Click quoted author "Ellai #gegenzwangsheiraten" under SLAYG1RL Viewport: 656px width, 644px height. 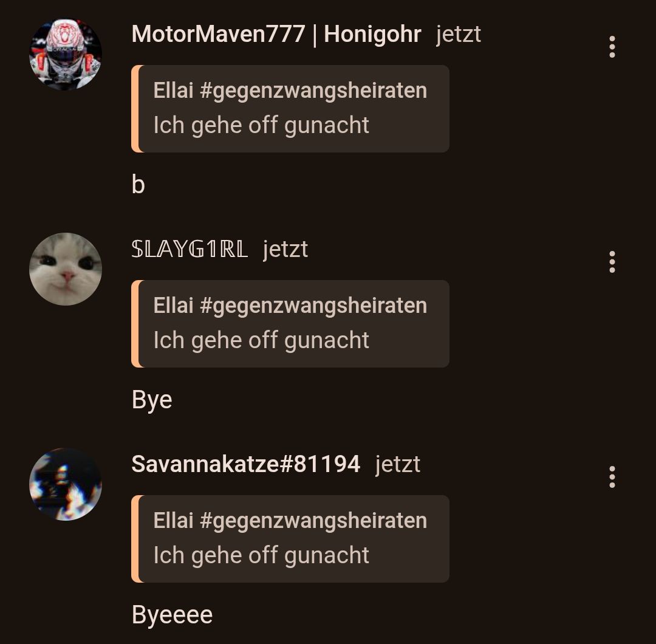(290, 306)
